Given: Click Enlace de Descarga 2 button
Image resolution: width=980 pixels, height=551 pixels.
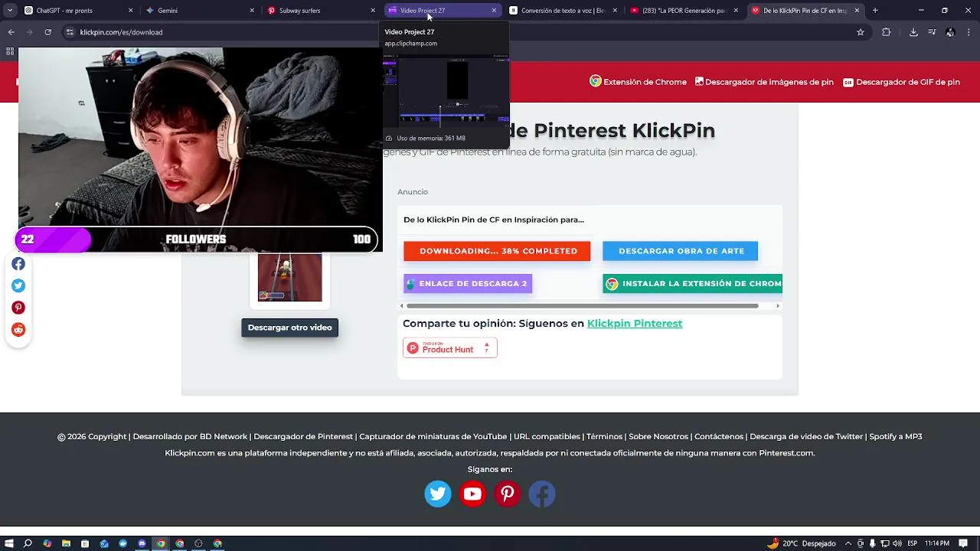Looking at the screenshot, I should [x=468, y=283].
